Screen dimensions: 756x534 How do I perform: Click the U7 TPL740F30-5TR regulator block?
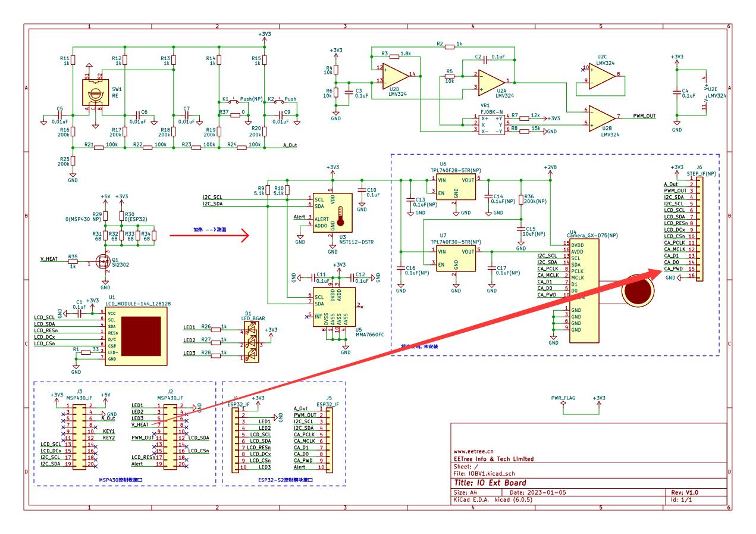[456, 258]
